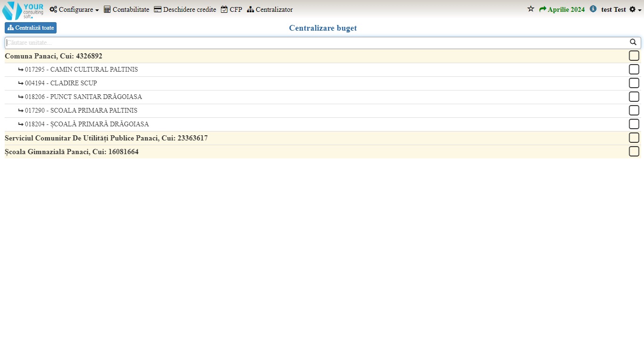Image resolution: width=644 pixels, height=362 pixels.
Task: Click the Your Consulting Soft logo
Action: (x=23, y=10)
